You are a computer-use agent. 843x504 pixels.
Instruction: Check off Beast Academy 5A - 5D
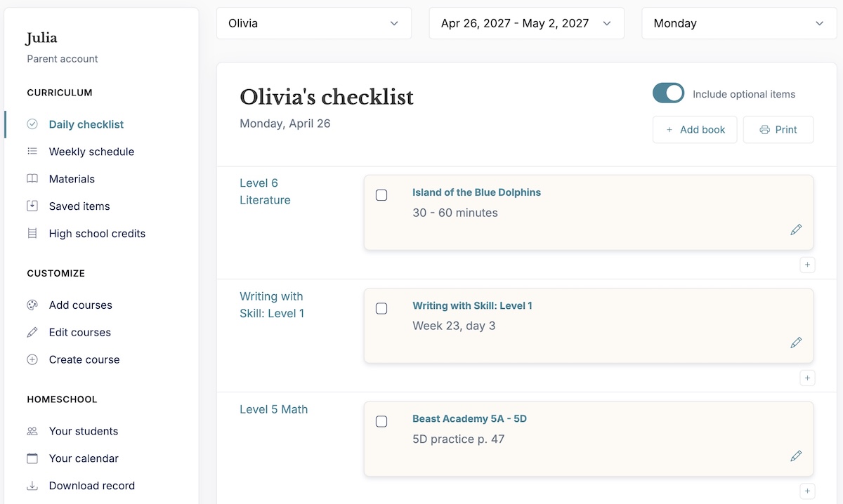tap(381, 421)
